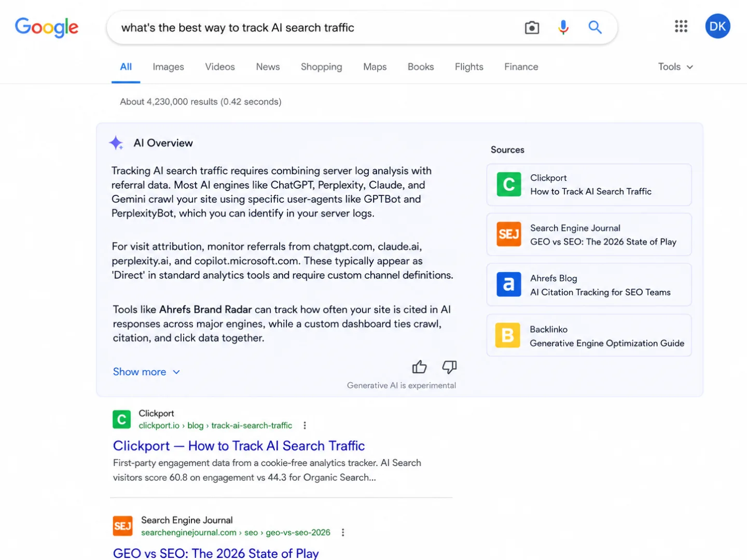Search by image with the camera icon

tap(532, 27)
